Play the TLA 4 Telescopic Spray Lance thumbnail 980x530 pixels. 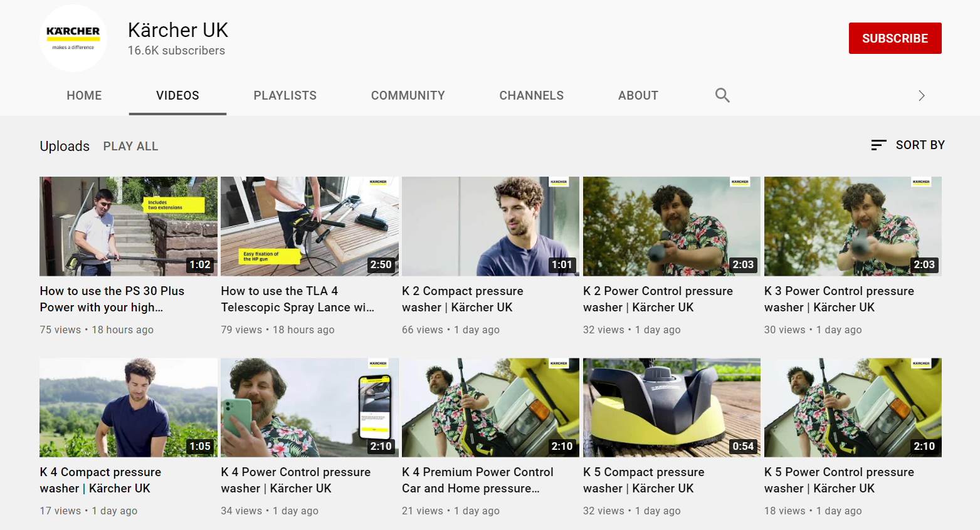click(309, 226)
